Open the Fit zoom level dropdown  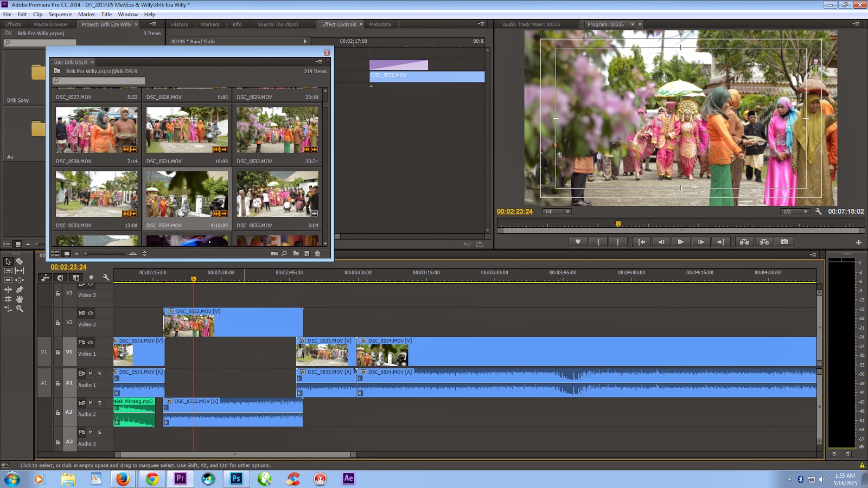pos(557,211)
